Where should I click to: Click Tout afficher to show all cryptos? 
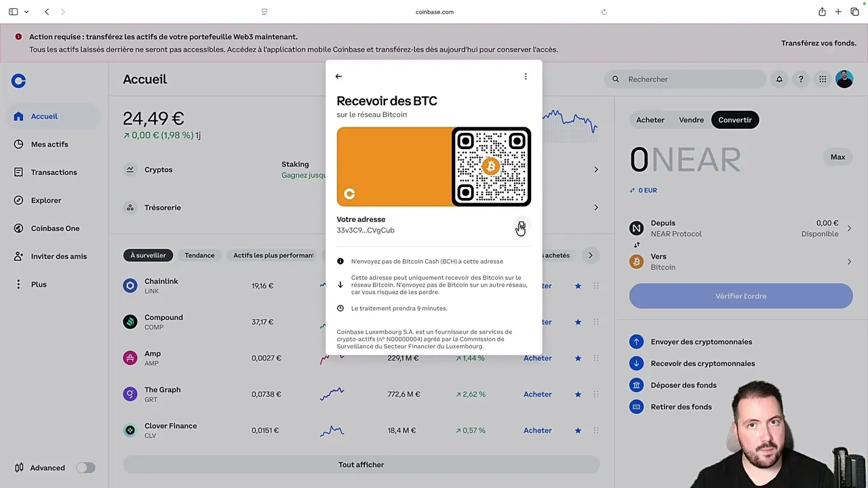361,464
